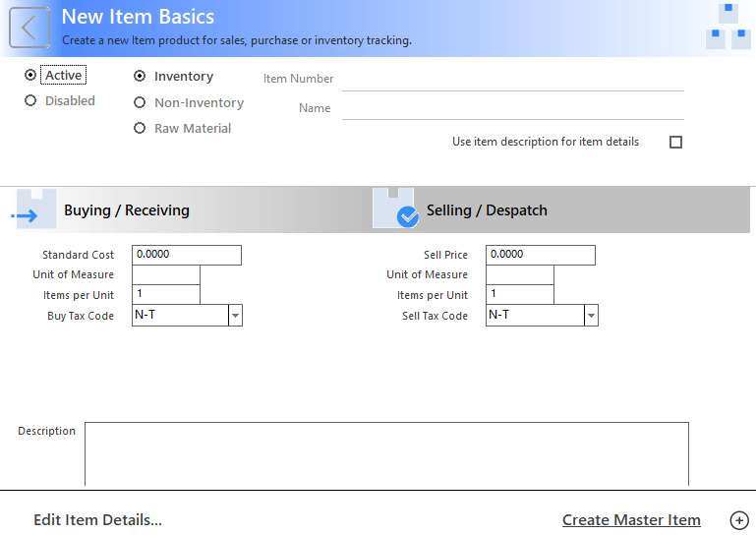Focus the Sell Price field

point(540,255)
